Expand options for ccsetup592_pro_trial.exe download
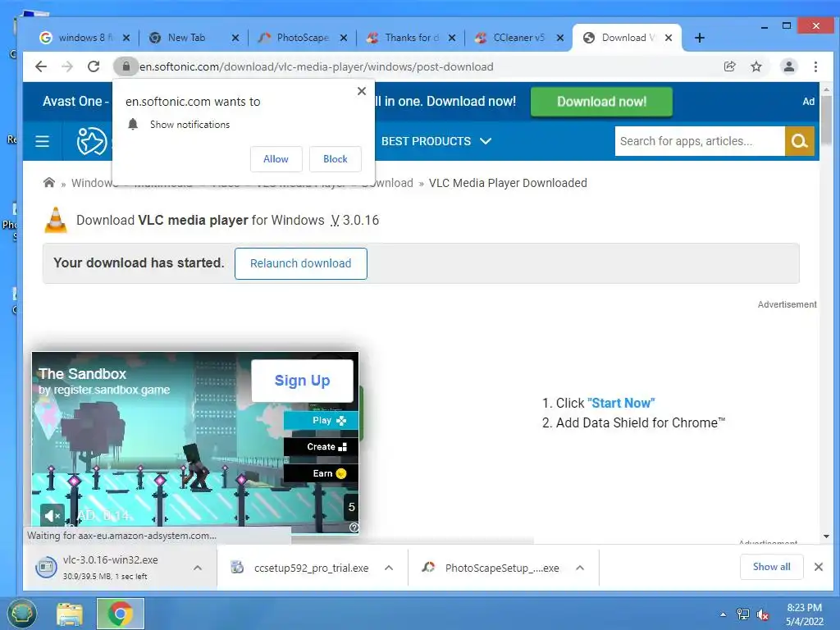The height and width of the screenshot is (630, 840). click(x=389, y=568)
